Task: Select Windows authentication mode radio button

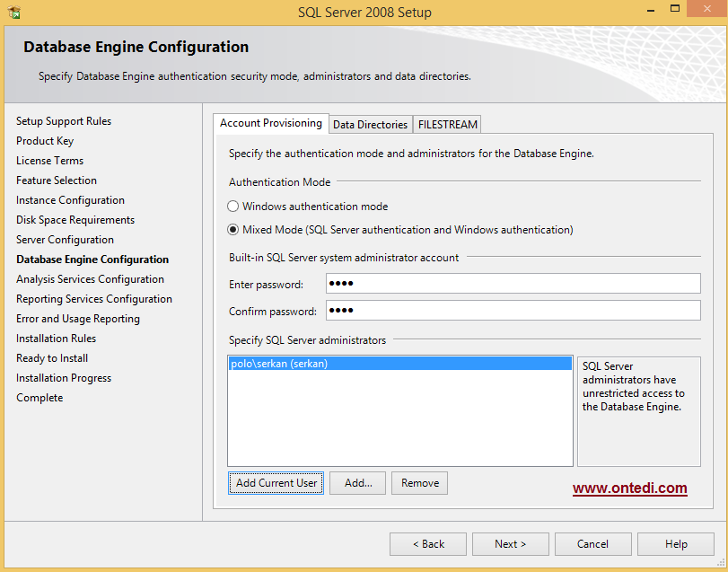Action: (232, 207)
